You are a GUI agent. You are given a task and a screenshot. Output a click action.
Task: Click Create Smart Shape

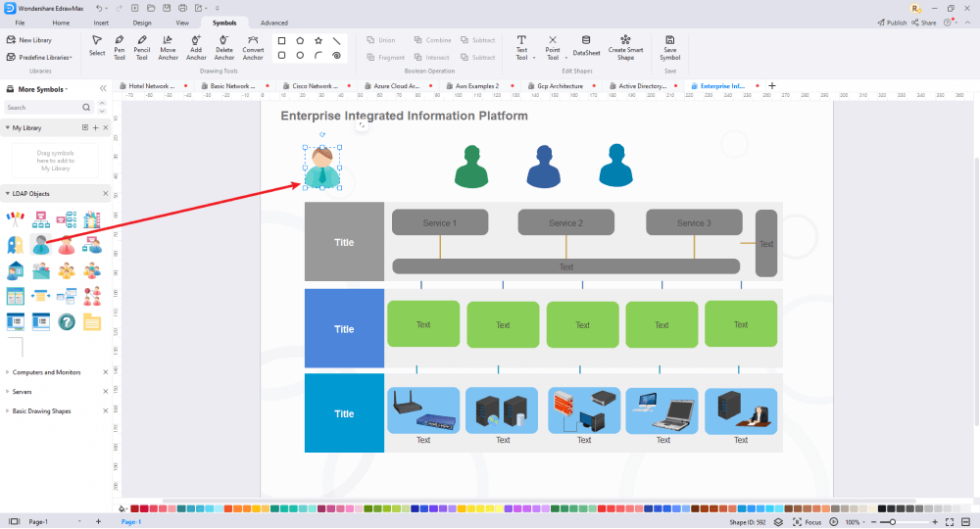pyautogui.click(x=625, y=46)
